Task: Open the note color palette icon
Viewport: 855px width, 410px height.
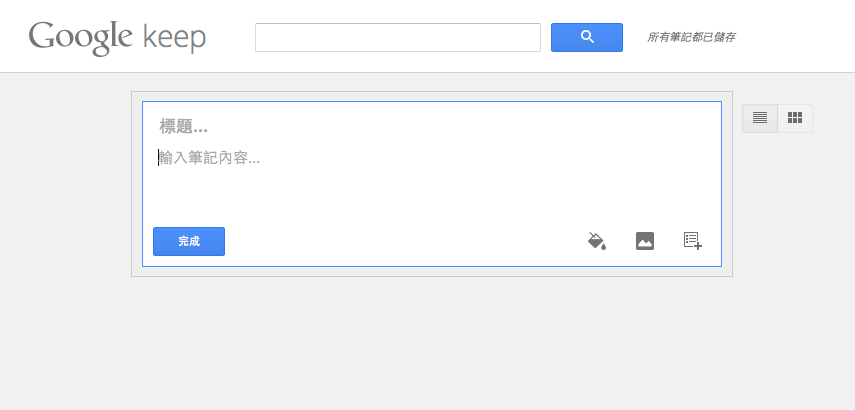Action: 597,240
